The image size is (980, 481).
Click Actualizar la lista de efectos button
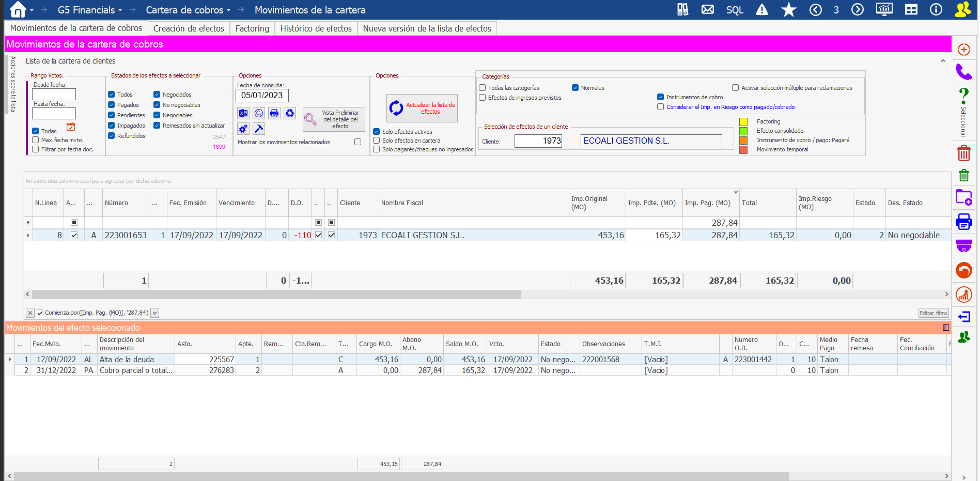click(422, 108)
